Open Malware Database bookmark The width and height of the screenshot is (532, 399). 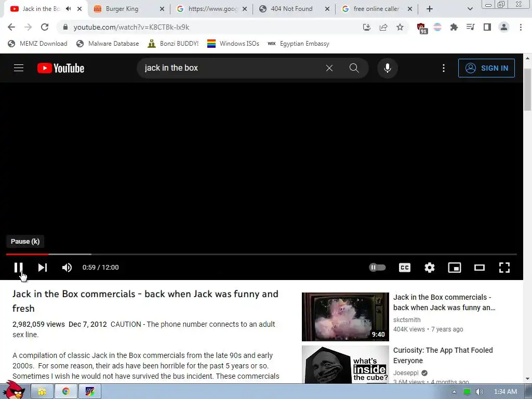coord(108,44)
